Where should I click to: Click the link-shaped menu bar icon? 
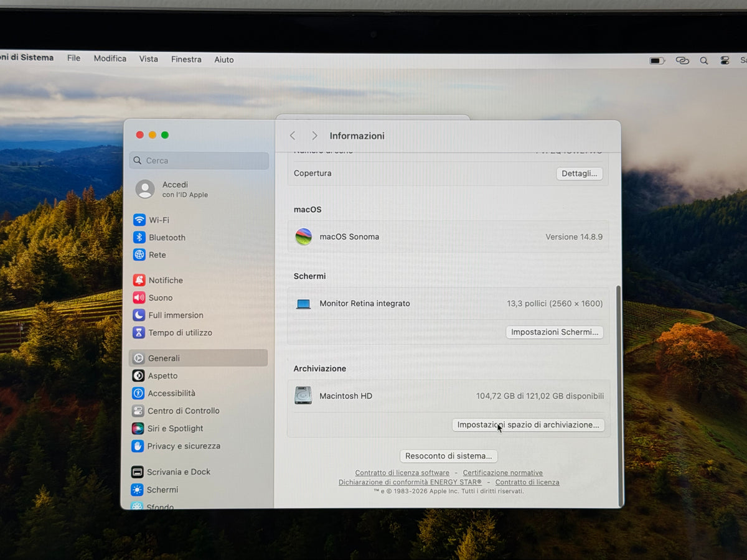(682, 61)
